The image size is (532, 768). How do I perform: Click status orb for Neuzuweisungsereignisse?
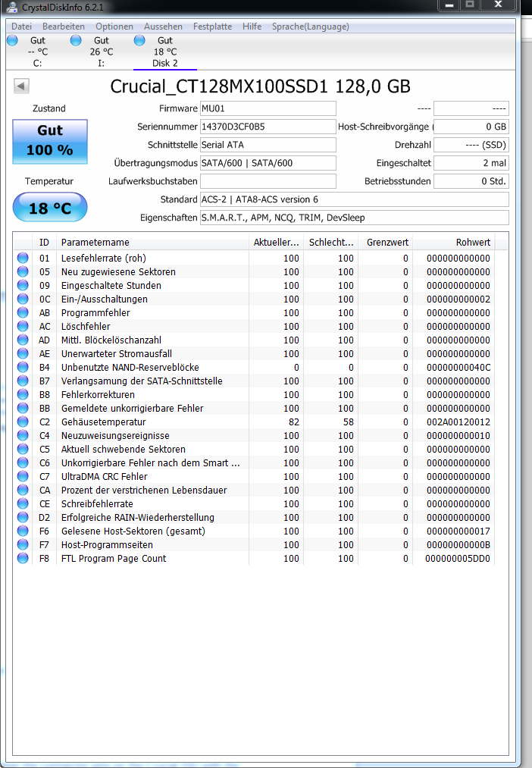(x=23, y=435)
